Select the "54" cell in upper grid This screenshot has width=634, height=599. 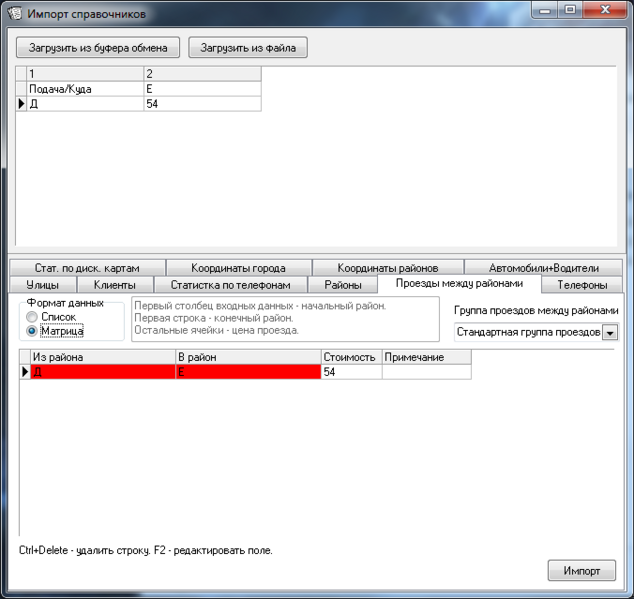(x=202, y=104)
